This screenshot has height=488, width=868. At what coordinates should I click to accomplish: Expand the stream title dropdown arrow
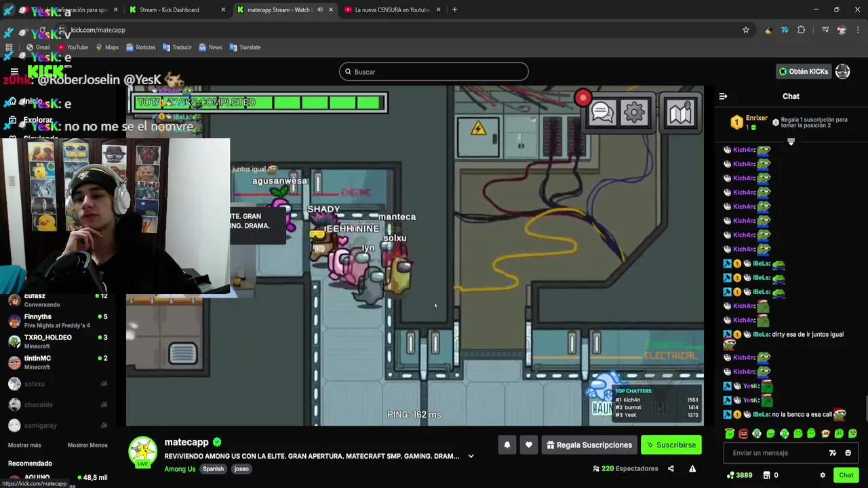471,456
